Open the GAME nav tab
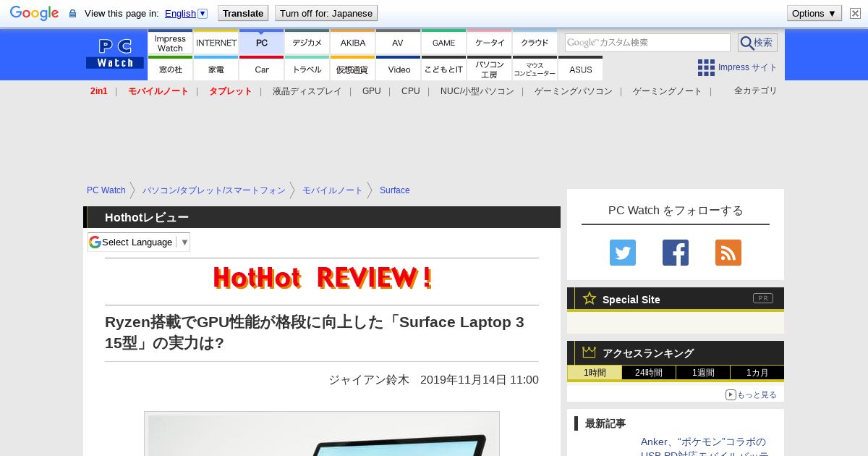 (443, 43)
